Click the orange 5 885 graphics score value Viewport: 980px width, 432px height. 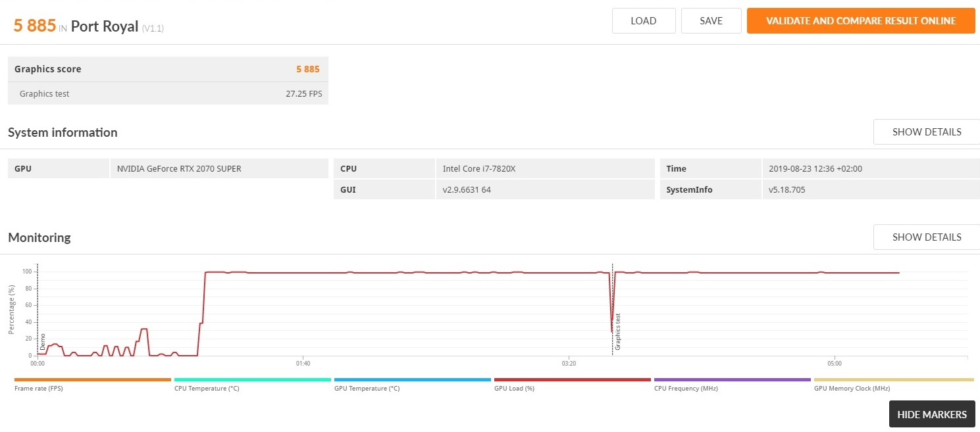tap(308, 69)
